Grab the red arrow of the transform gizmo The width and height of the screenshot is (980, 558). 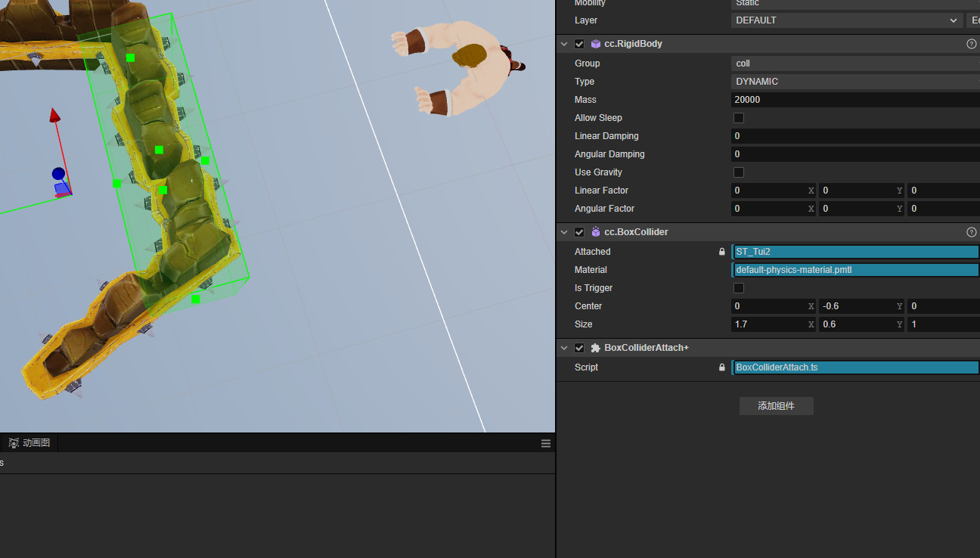[54, 115]
